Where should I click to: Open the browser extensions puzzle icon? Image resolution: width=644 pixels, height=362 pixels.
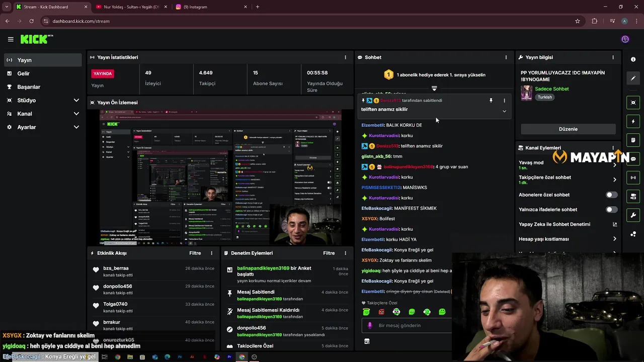[x=595, y=21]
